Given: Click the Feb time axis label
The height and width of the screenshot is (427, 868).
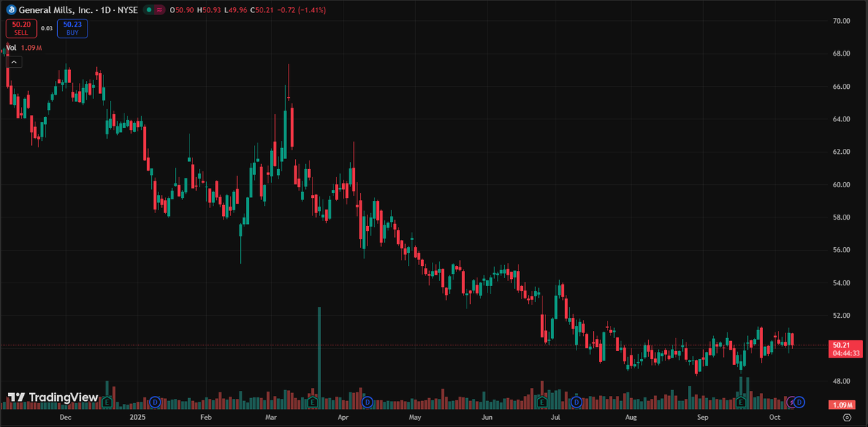Looking at the screenshot, I should 205,418.
